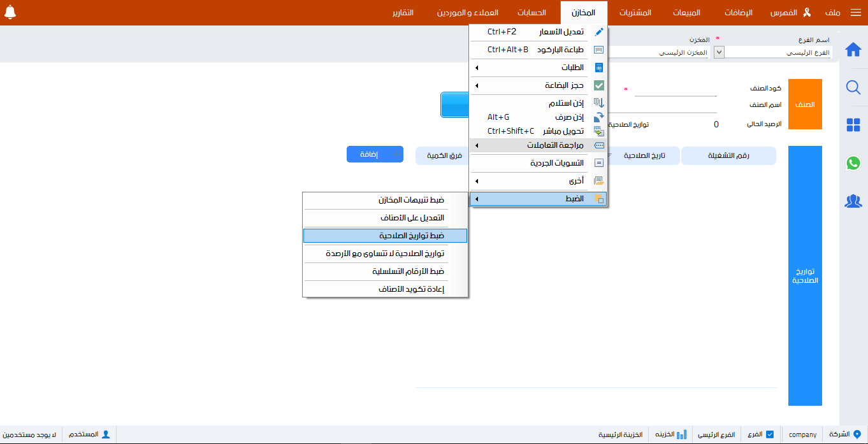The width and height of the screenshot is (868, 444).
Task: Expand the الطلبات submenu arrow
Action: pos(476,68)
